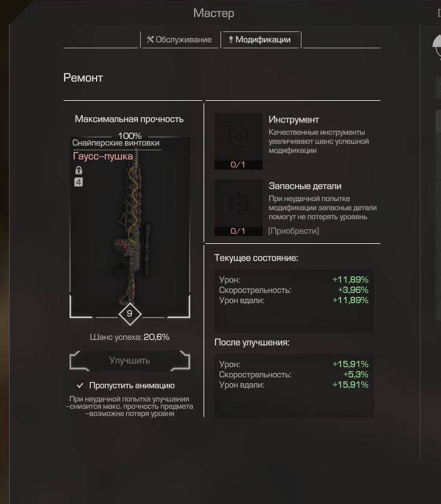441x504 pixels.
Task: Select the Инструмент shield slot
Action: pyautogui.click(x=239, y=137)
